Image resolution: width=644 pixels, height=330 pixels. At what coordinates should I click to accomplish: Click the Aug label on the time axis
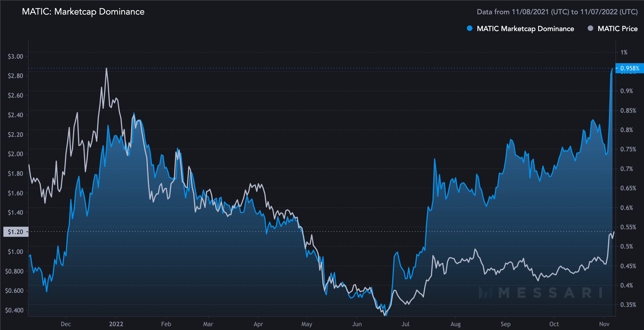[456, 324]
